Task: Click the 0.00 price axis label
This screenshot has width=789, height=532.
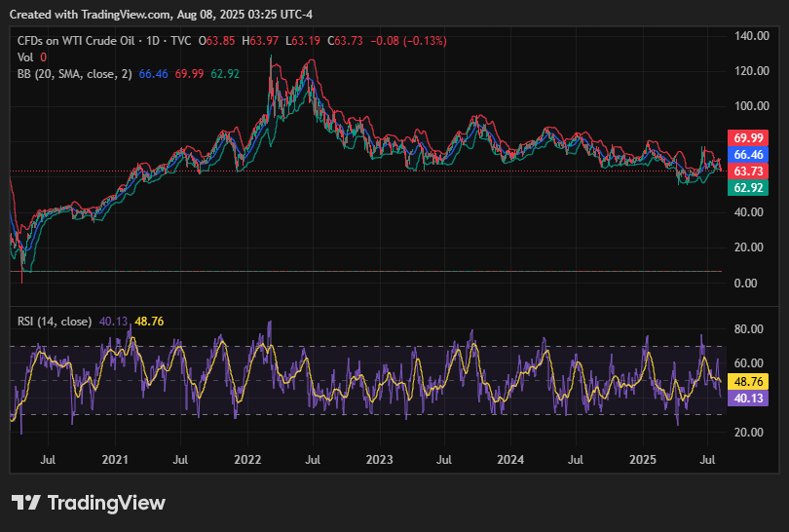Action: (x=746, y=284)
